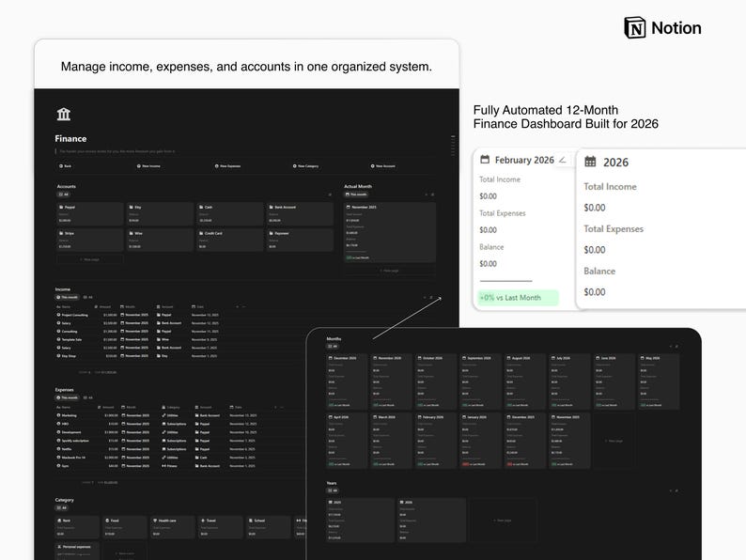Select the This month tab under Expenses
746x560 pixels.
coord(67,397)
